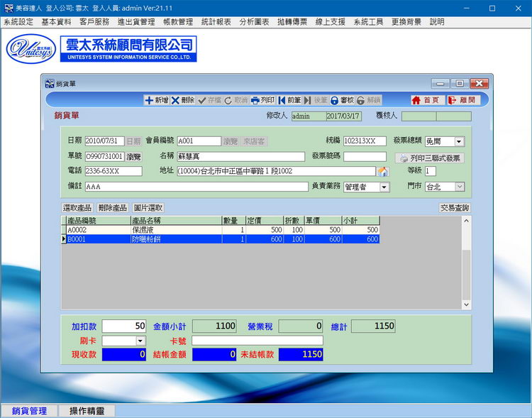This screenshot has height=418, width=532.
Task: Switch to the 操作精靈 bottom tab
Action: 87,411
